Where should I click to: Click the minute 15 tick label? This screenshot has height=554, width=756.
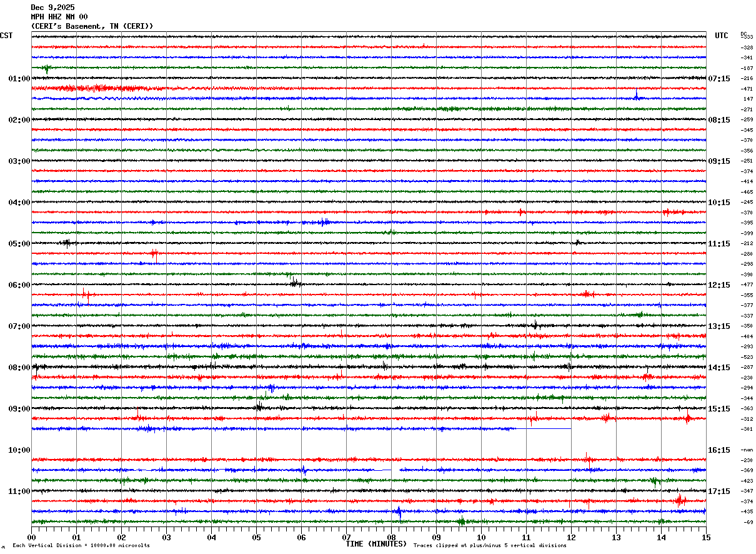pyautogui.click(x=706, y=537)
